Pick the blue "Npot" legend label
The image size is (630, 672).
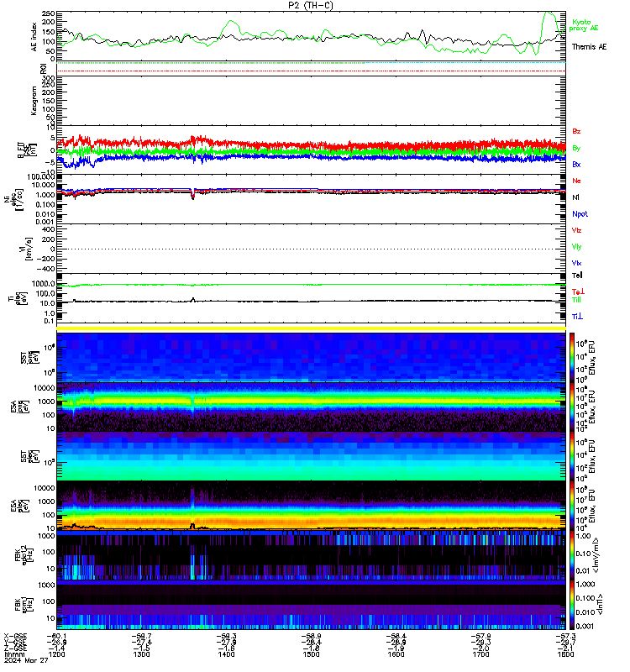[580, 214]
